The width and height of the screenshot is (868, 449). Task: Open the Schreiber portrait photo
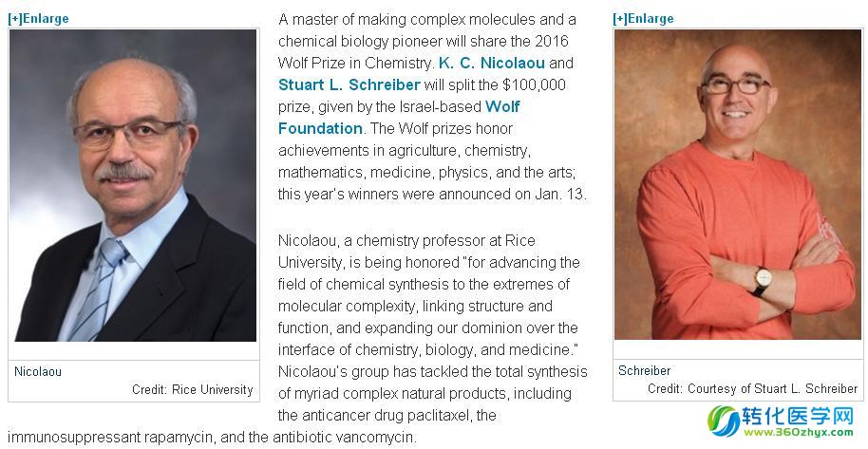point(737,184)
